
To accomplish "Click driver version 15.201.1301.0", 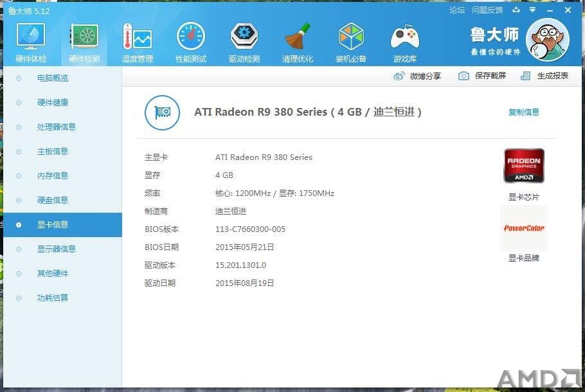I will [240, 265].
